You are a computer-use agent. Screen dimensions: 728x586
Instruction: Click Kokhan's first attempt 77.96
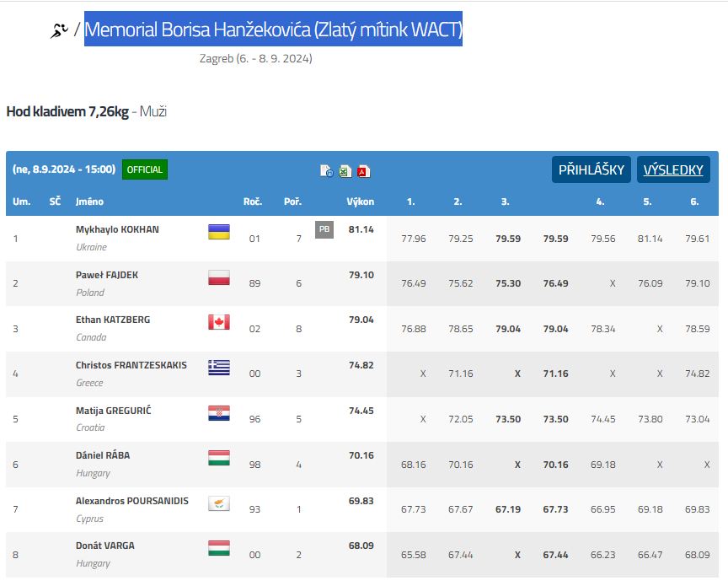[413, 239]
